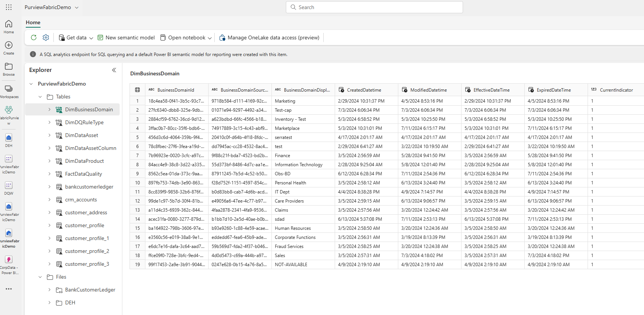This screenshot has height=315, width=644.
Task: Open the settings gear in the toolbar
Action: pos(46,37)
